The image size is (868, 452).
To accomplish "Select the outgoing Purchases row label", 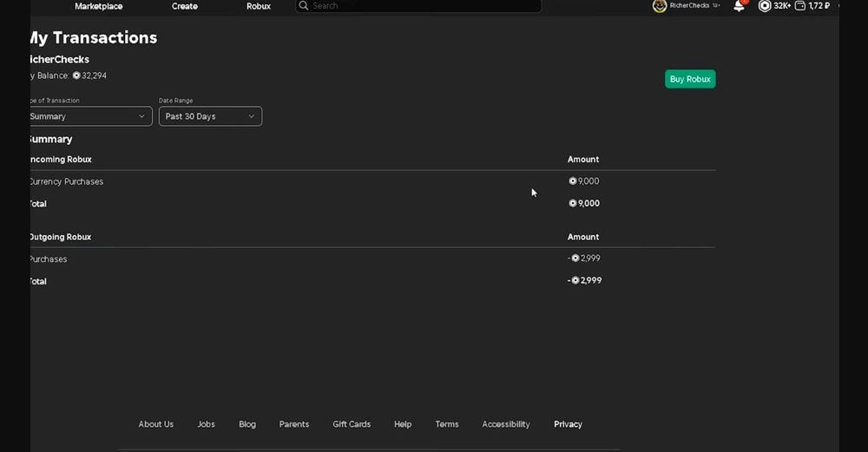I will click(48, 259).
